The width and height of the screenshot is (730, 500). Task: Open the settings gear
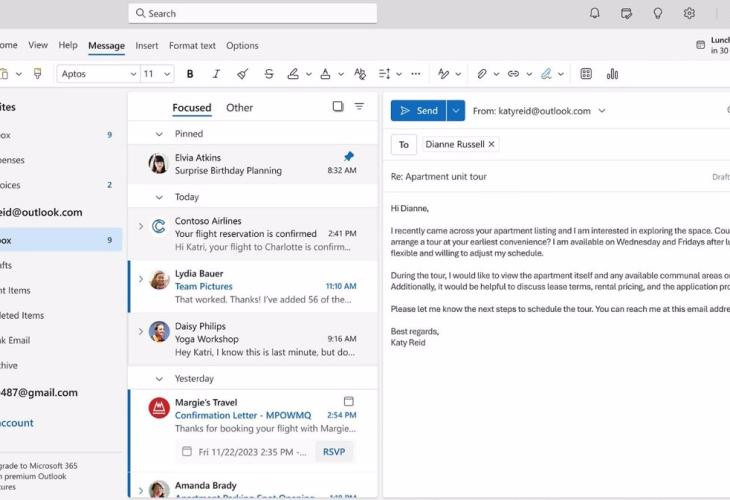pos(689,13)
